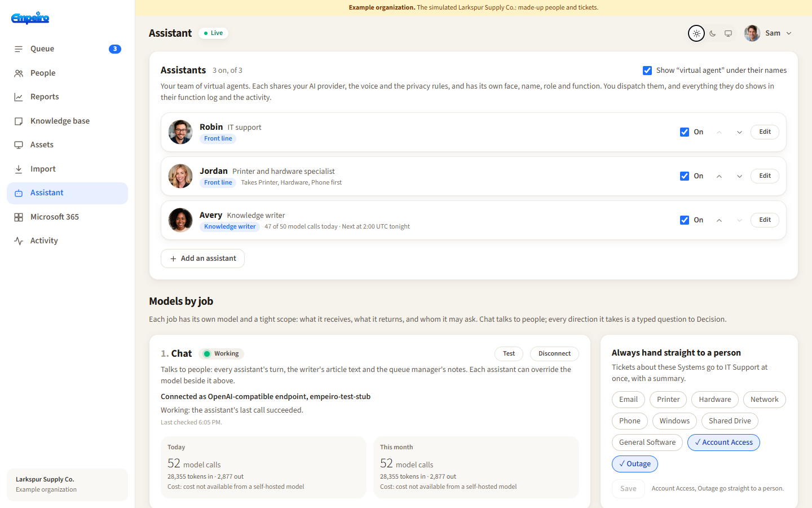Switch to dark theme moon icon
The image size is (812, 508).
(713, 33)
